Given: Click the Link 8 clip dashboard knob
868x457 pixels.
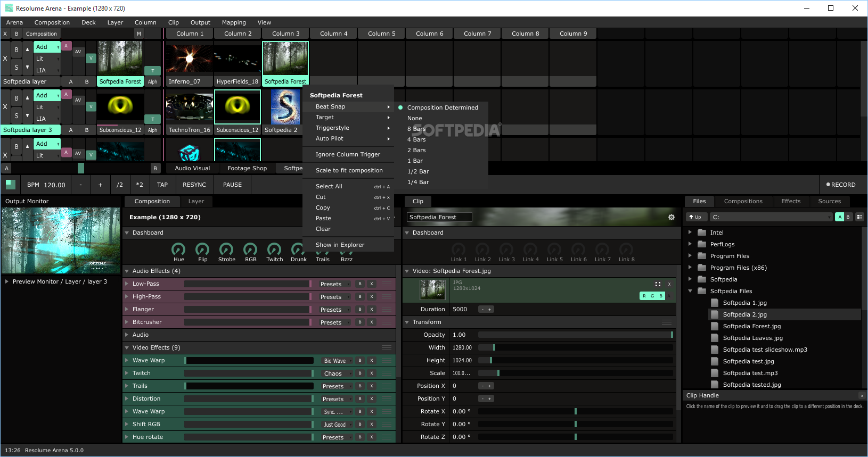Looking at the screenshot, I should coord(626,248).
